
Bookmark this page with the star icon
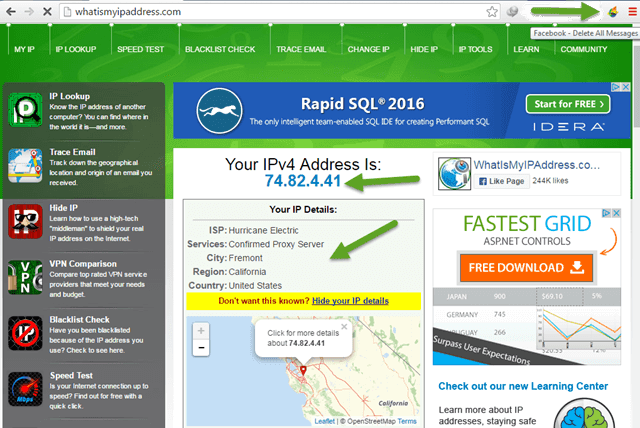point(492,12)
